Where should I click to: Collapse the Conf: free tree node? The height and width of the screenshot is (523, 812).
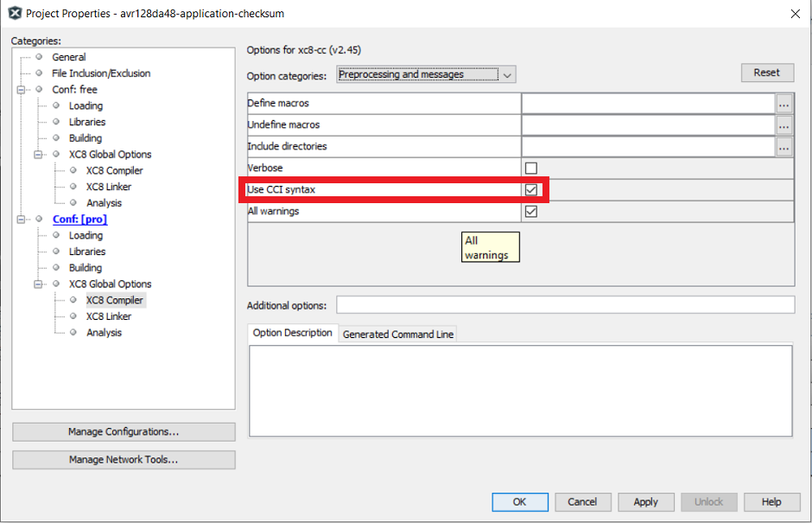pyautogui.click(x=22, y=90)
